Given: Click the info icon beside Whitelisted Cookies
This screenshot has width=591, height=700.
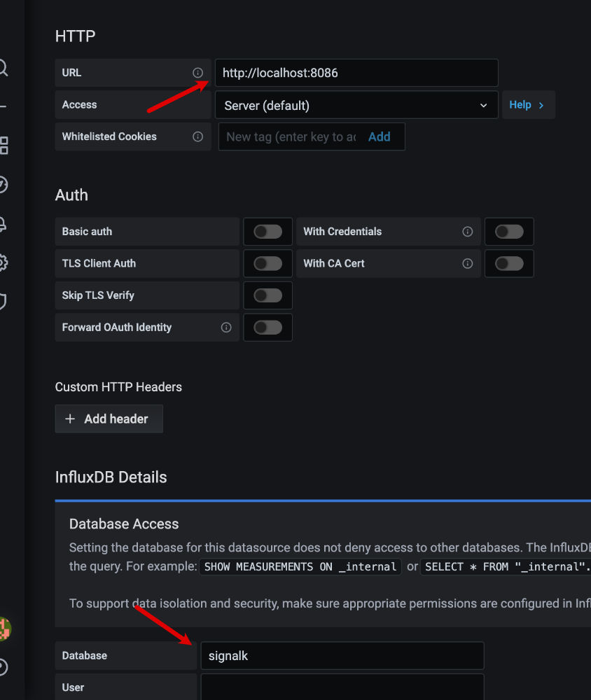Looking at the screenshot, I should pyautogui.click(x=197, y=136).
